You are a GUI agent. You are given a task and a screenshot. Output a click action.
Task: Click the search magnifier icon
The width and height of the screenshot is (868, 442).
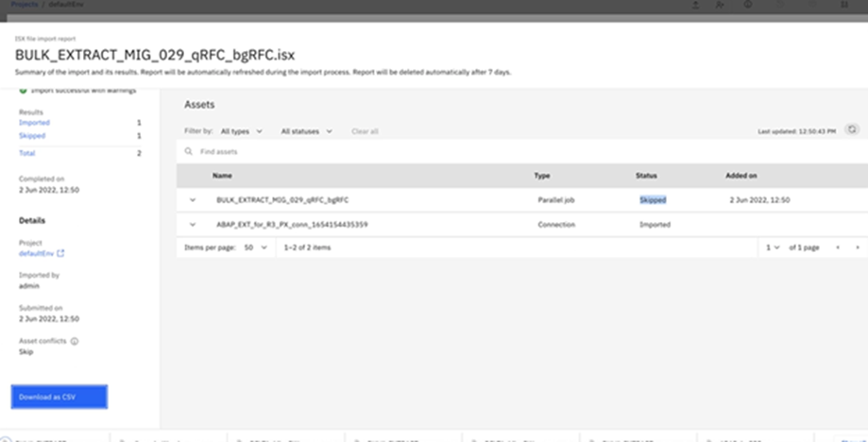[x=189, y=151]
